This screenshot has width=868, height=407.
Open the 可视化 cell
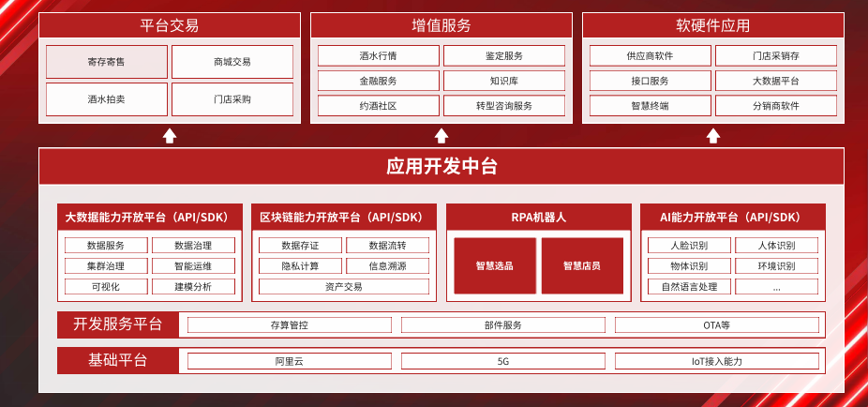tap(106, 286)
